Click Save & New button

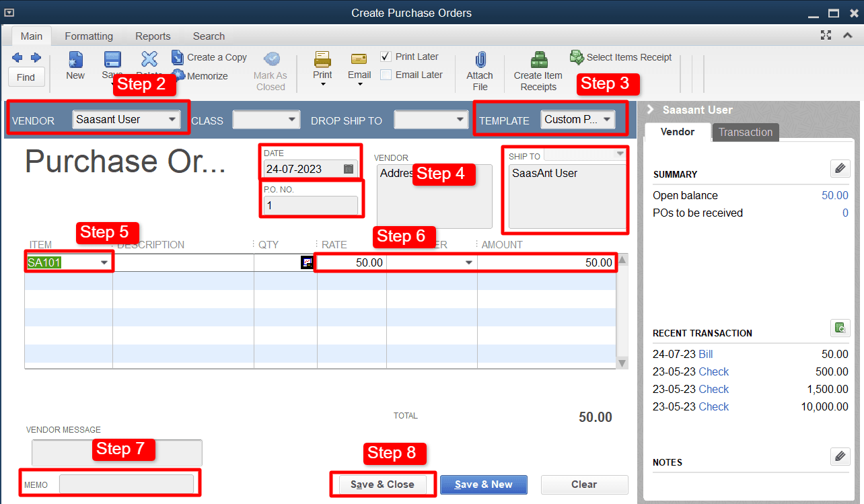coord(483,484)
